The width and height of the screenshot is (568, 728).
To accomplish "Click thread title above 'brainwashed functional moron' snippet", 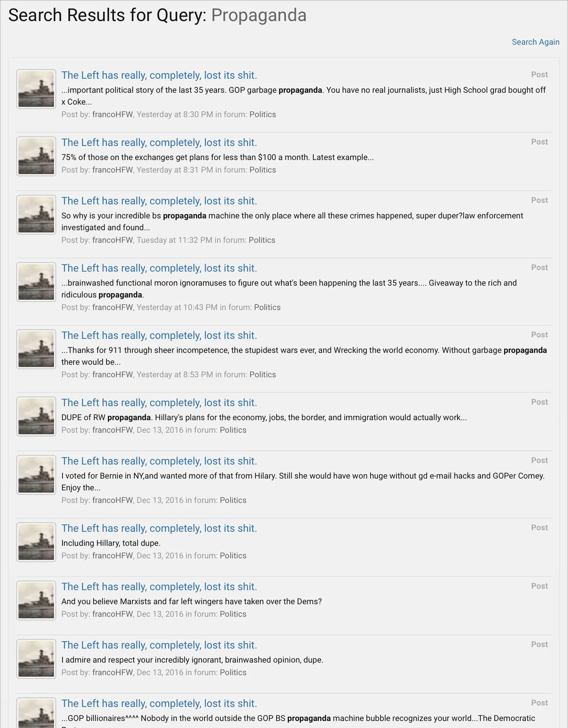I will [159, 268].
